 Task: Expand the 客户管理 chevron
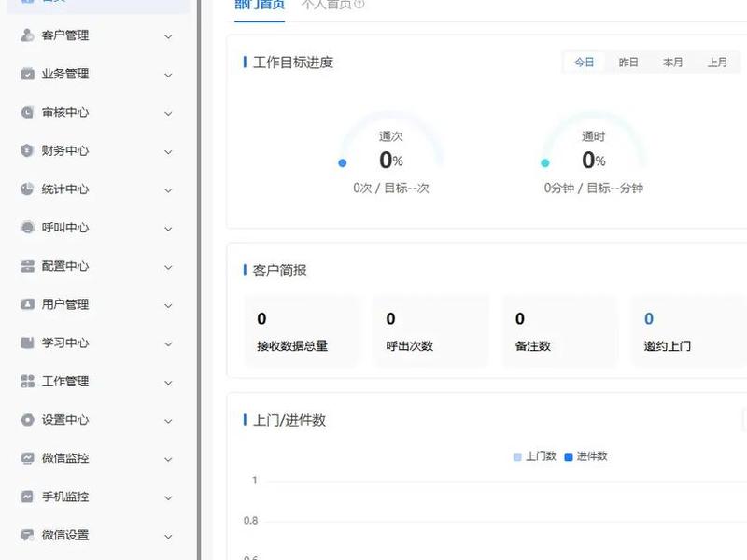tap(168, 36)
